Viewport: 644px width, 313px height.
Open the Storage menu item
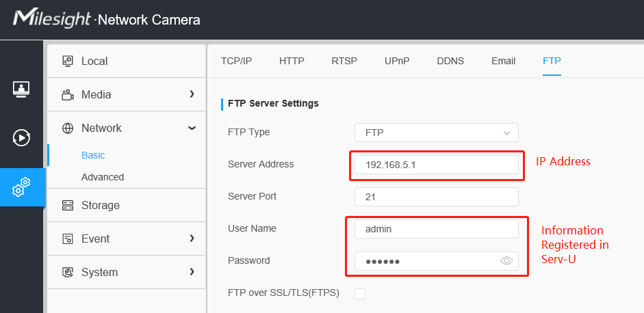[x=127, y=205]
